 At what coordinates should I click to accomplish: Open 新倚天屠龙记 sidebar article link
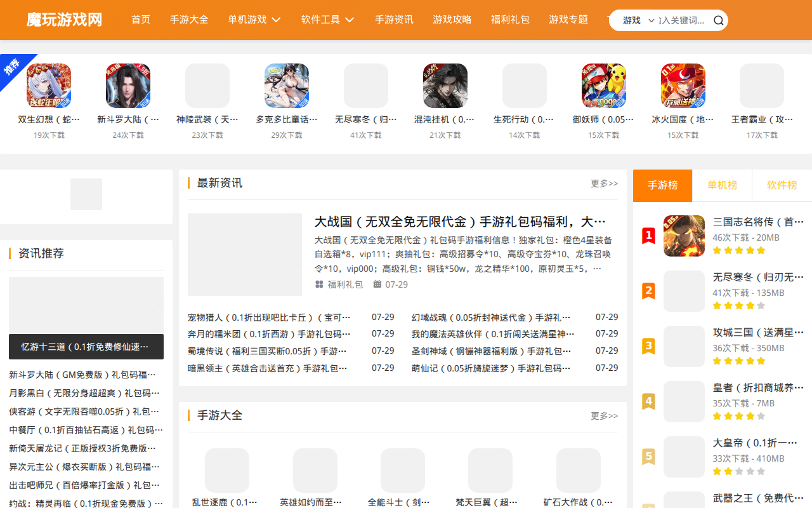point(82,448)
